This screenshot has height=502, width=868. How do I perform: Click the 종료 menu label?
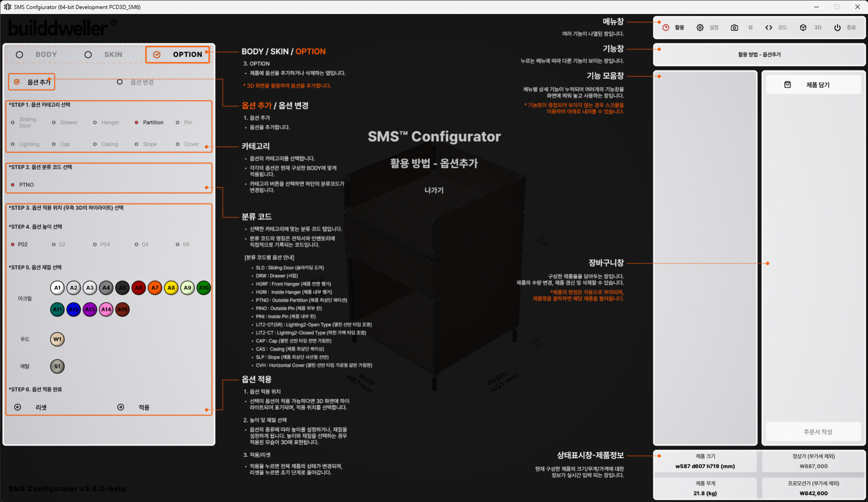click(851, 28)
